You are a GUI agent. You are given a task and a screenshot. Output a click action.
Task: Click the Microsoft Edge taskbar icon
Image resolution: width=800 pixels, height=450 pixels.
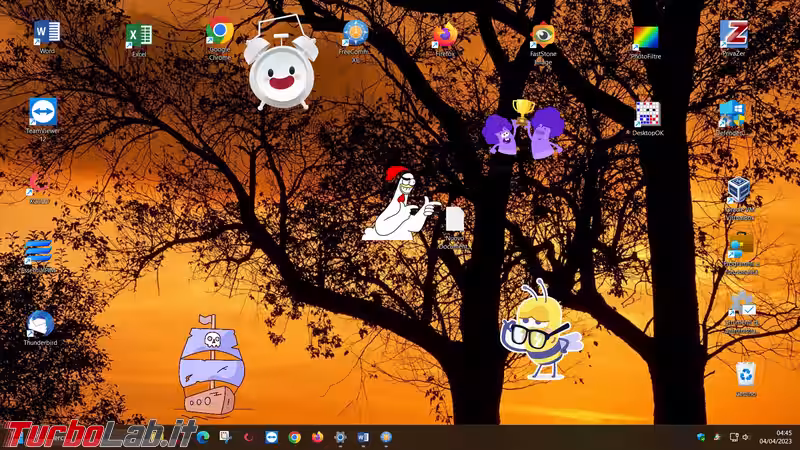[203, 437]
